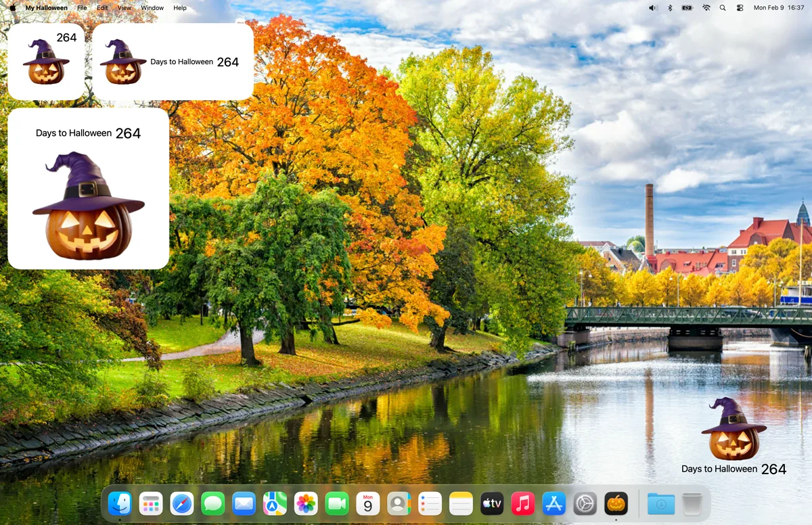
Task: Open System Settings from the Dock
Action: [584, 503]
